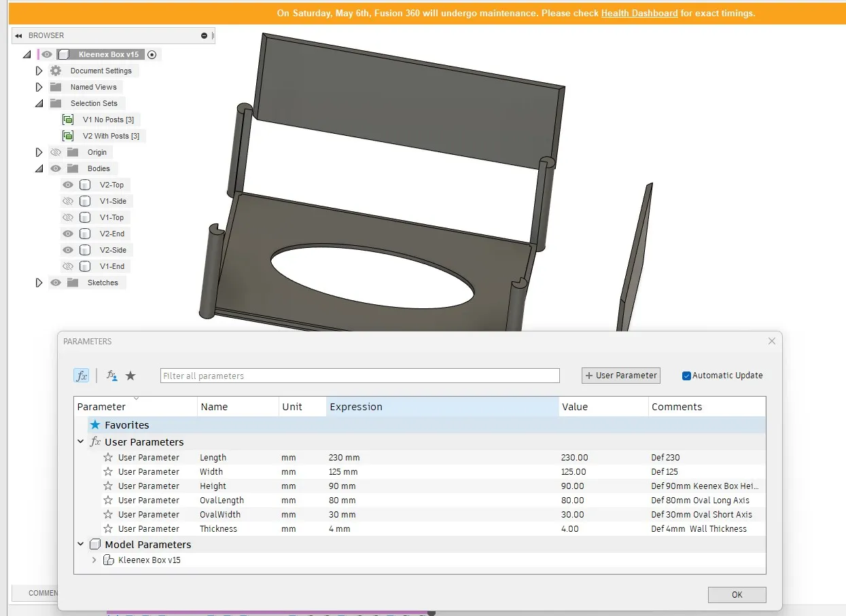Click the + User Parameter button
This screenshot has height=616, width=846.
click(x=620, y=376)
